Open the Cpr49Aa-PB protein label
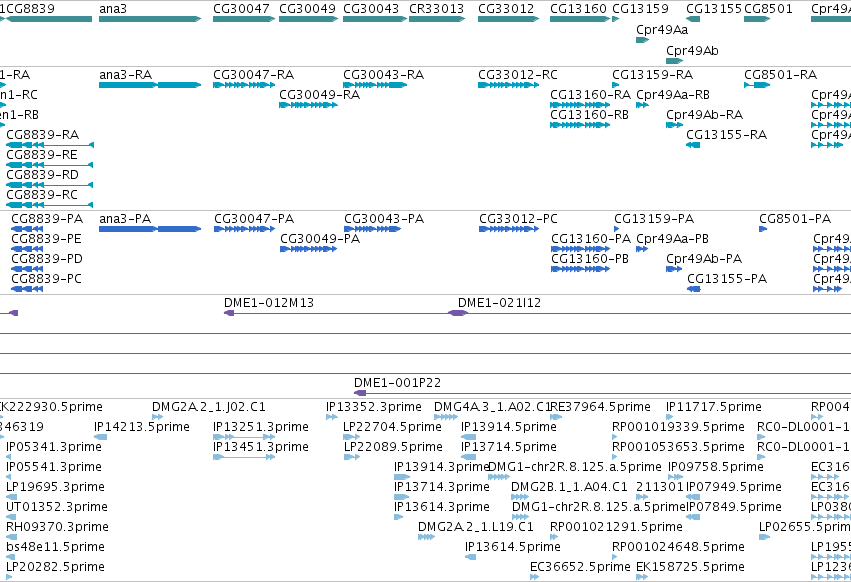The height and width of the screenshot is (582, 851). click(x=672, y=239)
